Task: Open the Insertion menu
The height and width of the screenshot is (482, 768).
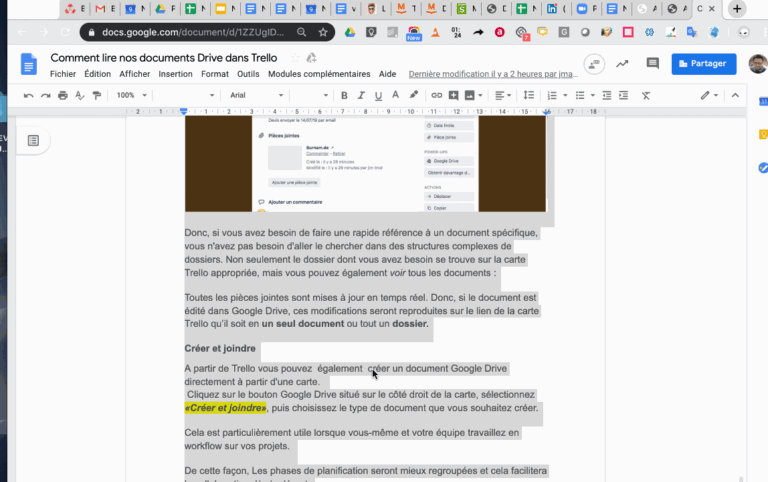Action: [x=175, y=74]
